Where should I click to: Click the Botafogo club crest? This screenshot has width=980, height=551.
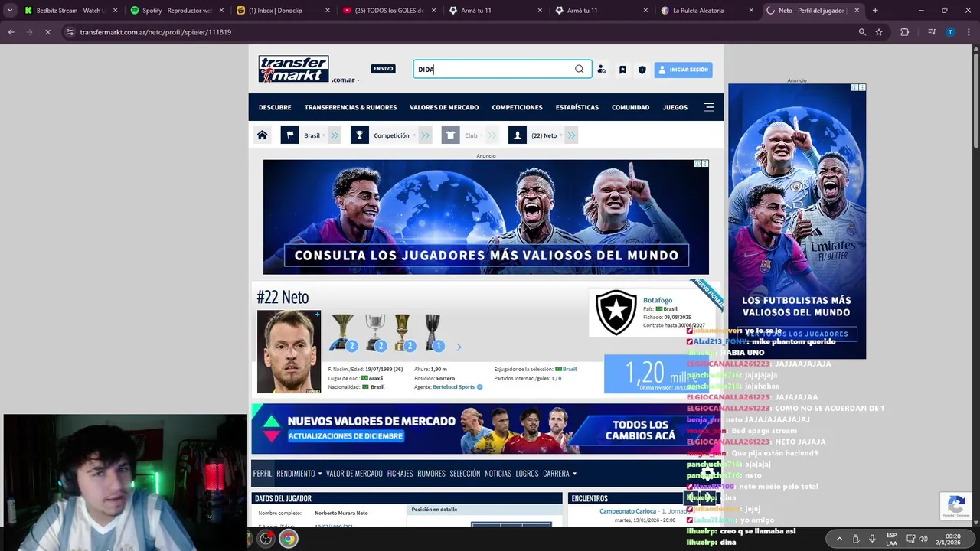pos(616,312)
